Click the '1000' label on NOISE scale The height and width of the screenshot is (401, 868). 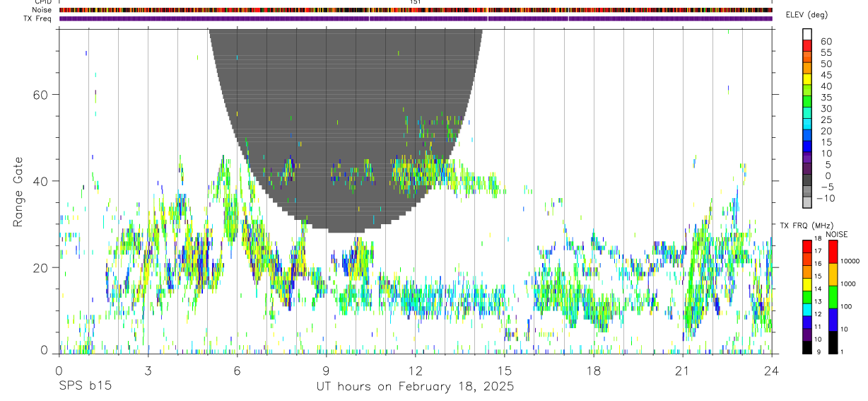[x=848, y=284]
